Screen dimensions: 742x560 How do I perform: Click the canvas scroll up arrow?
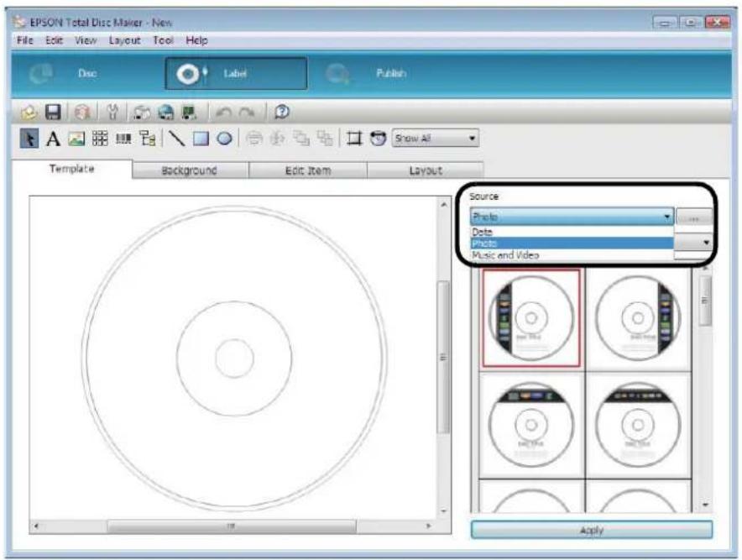(443, 205)
